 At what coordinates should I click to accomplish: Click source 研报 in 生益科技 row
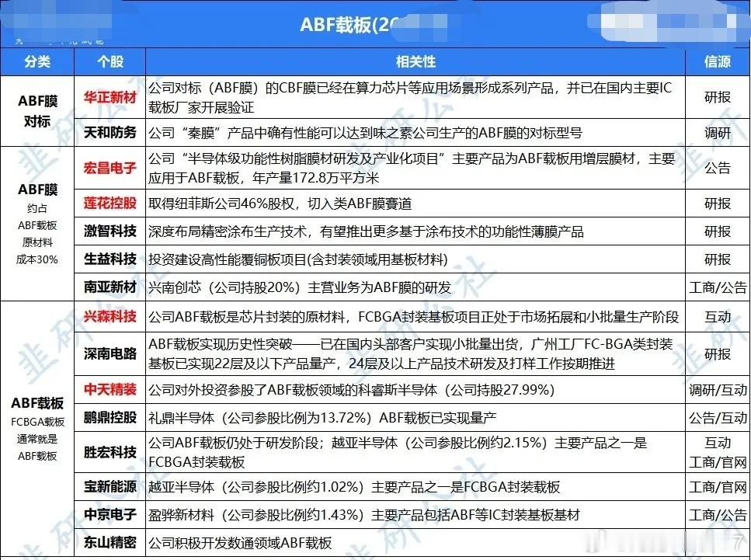(717, 259)
